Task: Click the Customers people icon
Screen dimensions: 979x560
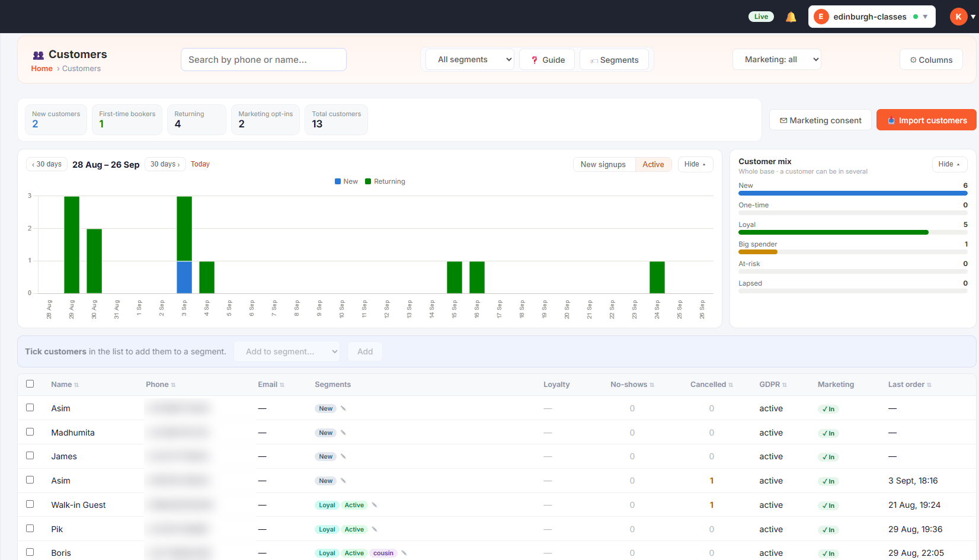Action: 39,55
